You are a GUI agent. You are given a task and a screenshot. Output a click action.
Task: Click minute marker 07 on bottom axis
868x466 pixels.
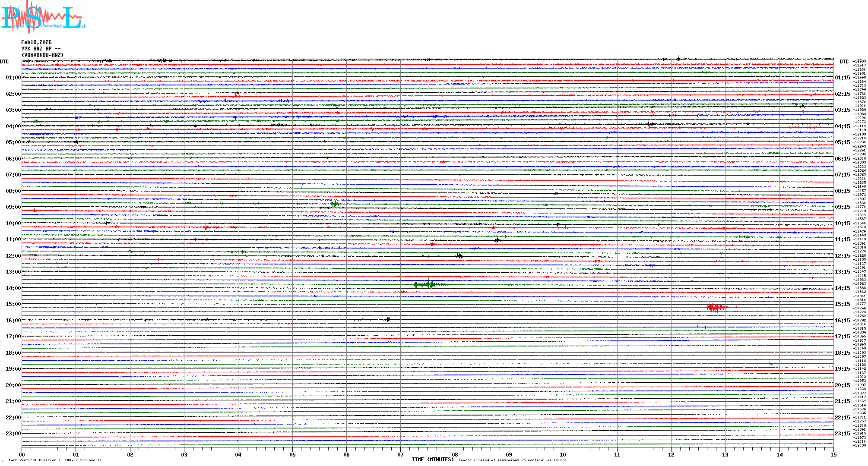(x=400, y=454)
